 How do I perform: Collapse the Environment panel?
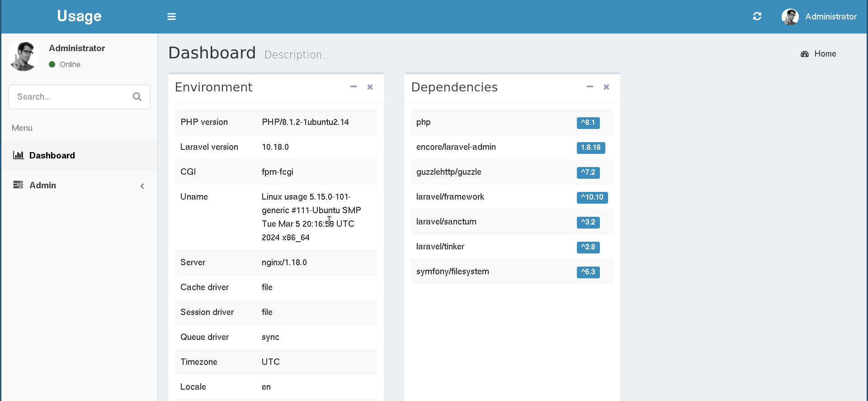tap(354, 86)
